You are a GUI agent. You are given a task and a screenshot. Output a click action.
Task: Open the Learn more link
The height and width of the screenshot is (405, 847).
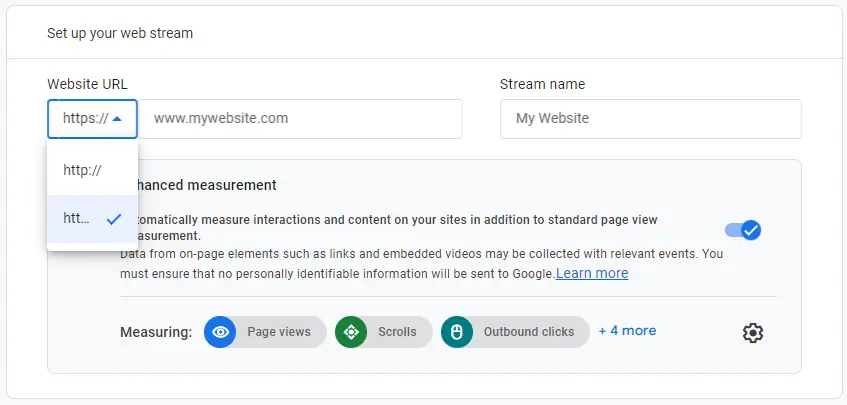(x=592, y=274)
